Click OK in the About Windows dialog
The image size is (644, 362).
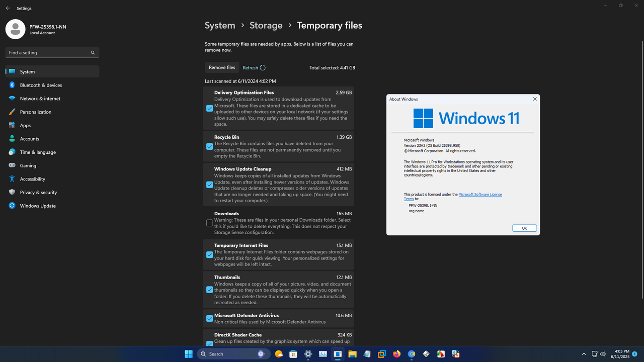pos(524,228)
